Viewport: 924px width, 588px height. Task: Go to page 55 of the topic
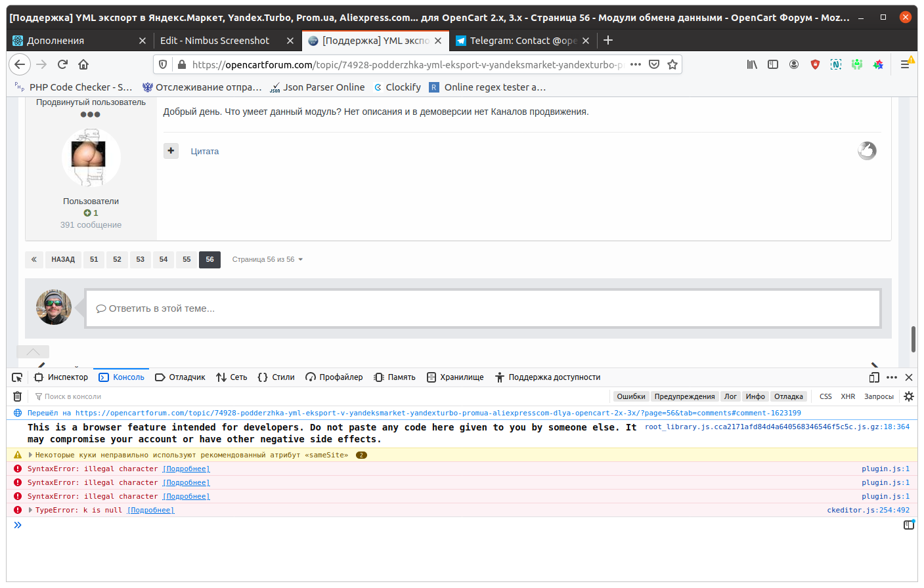coord(187,259)
